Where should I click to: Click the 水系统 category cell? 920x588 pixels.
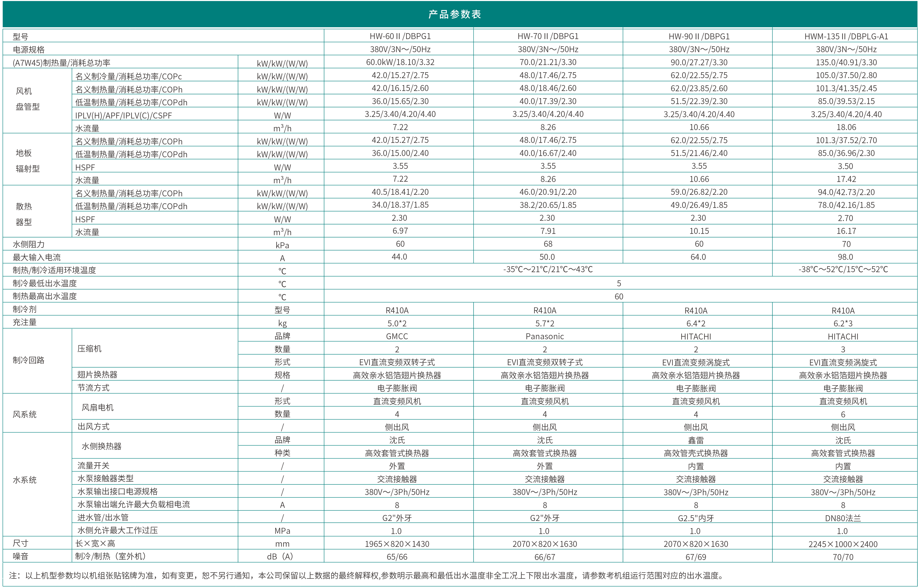click(24, 480)
